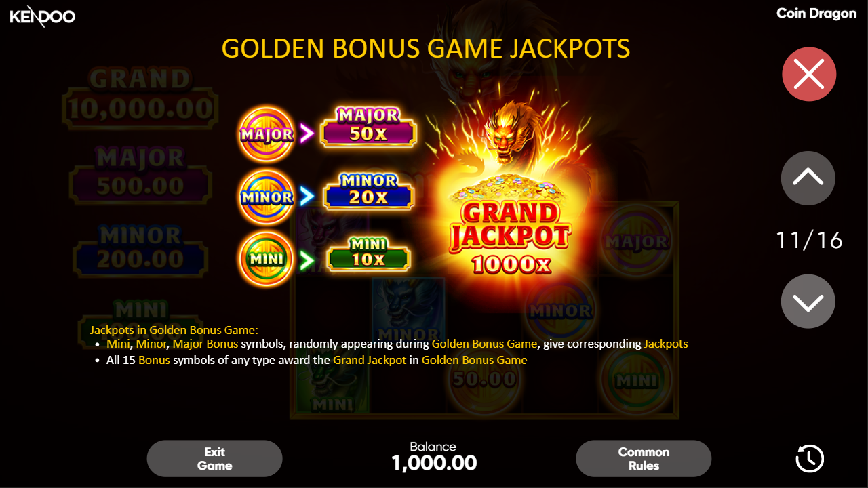
Task: Click the Kendoo logo
Action: click(x=43, y=16)
